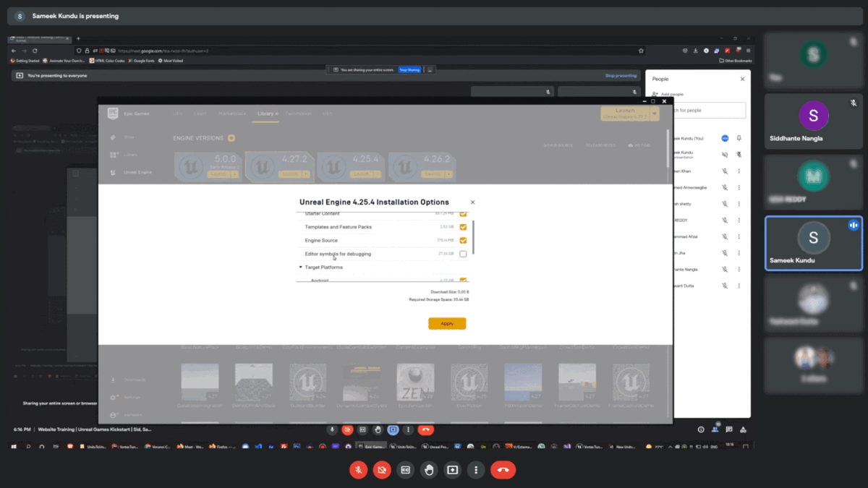Viewport: 868px width, 488px height.
Task: Close the Installation Options dialog
Action: coord(473,202)
